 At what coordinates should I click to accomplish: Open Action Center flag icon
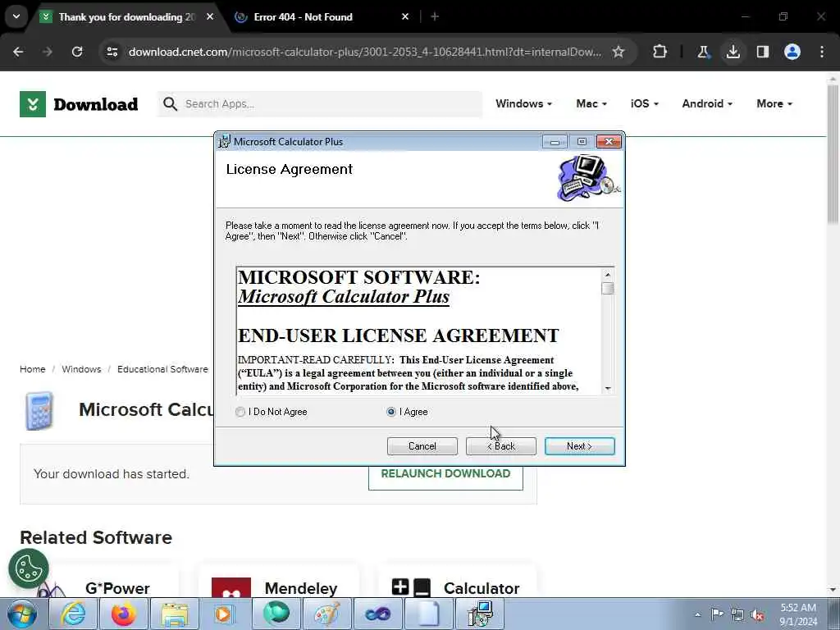(717, 614)
